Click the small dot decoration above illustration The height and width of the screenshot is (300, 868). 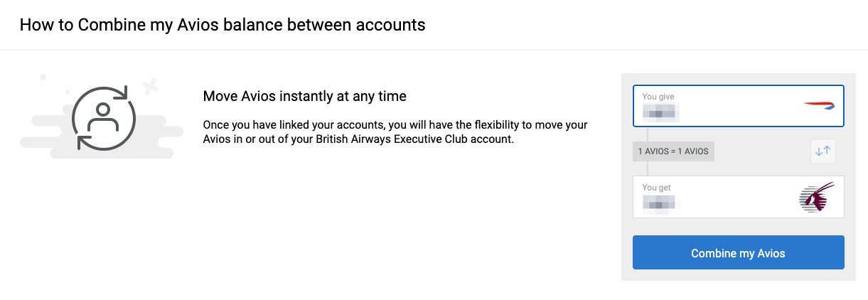pos(43,77)
